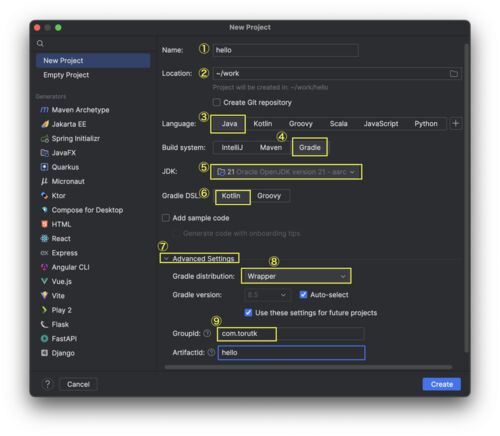The height and width of the screenshot is (436, 500).
Task: Select the FastAPI generator icon
Action: tap(44, 339)
